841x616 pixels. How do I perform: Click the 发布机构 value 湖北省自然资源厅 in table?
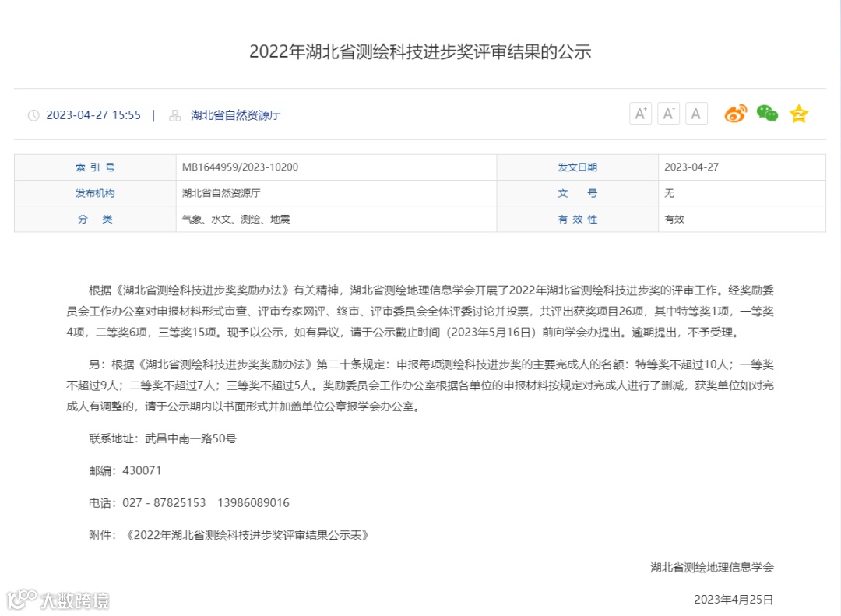point(221,193)
